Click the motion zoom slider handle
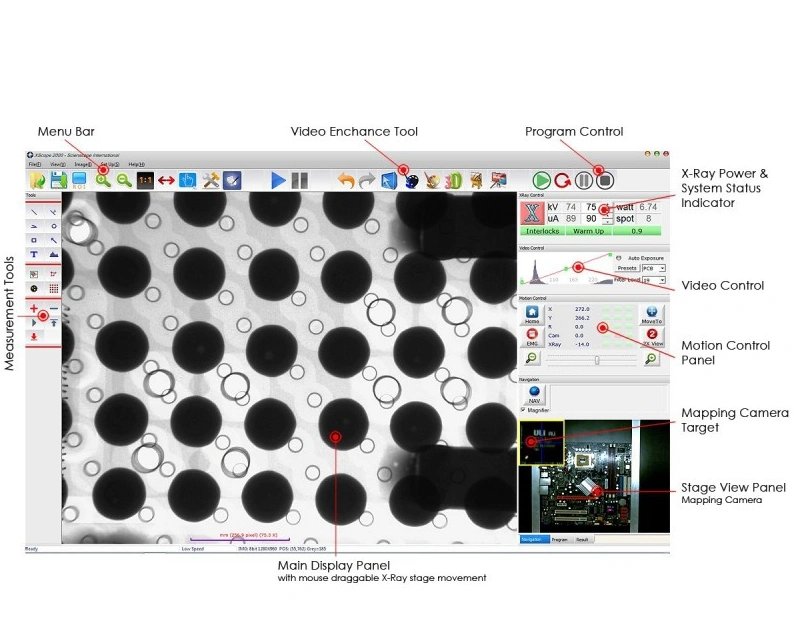 [597, 360]
